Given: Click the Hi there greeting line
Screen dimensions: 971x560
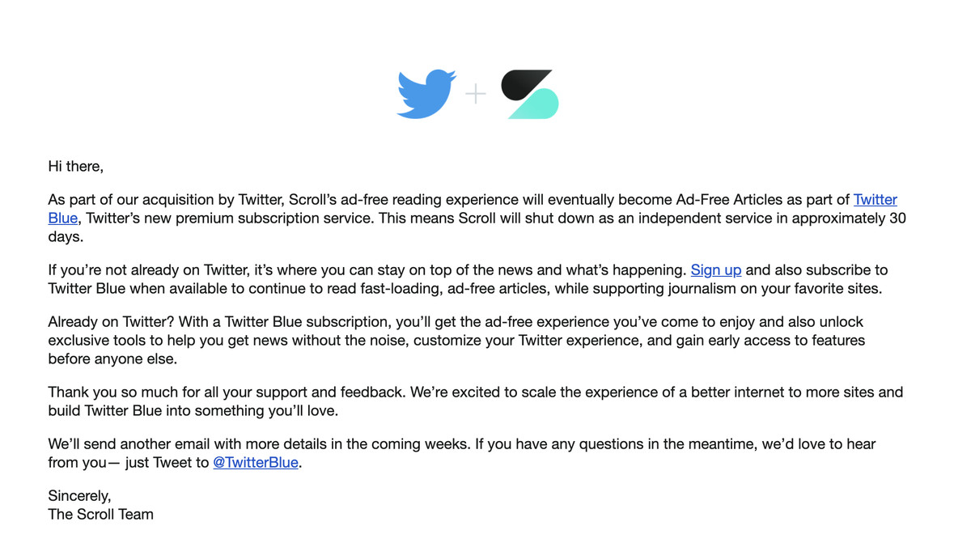Looking at the screenshot, I should pos(76,167).
